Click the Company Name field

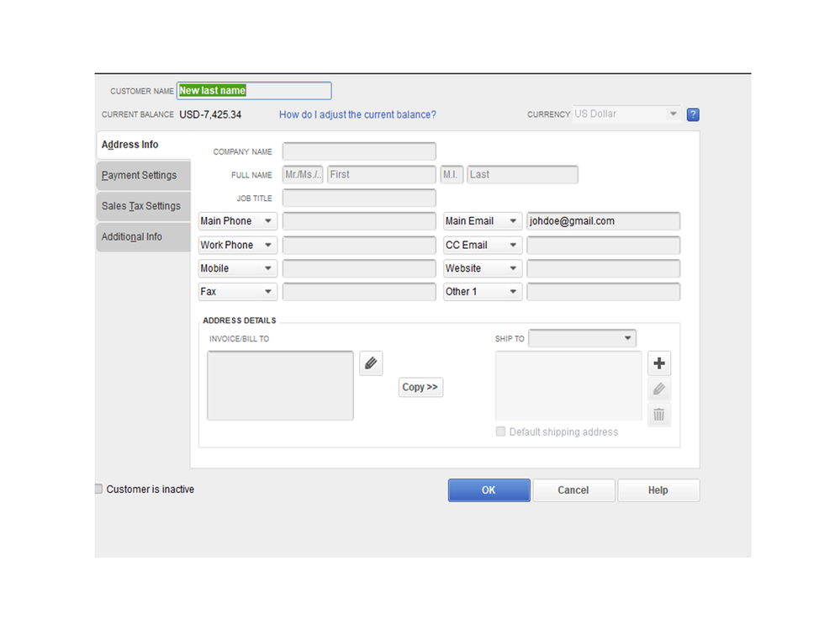click(x=359, y=151)
